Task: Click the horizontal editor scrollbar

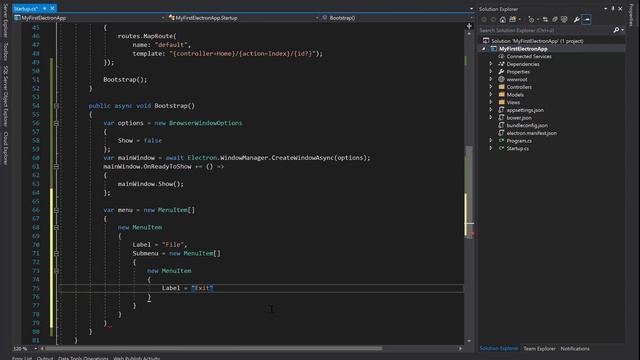Action: [x=214, y=349]
